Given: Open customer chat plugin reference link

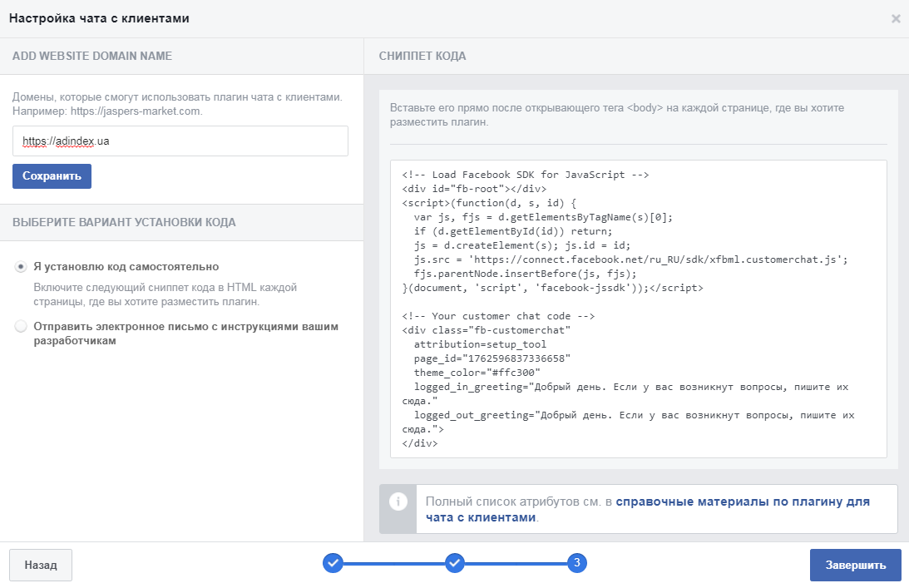Looking at the screenshot, I should coord(648,509).
